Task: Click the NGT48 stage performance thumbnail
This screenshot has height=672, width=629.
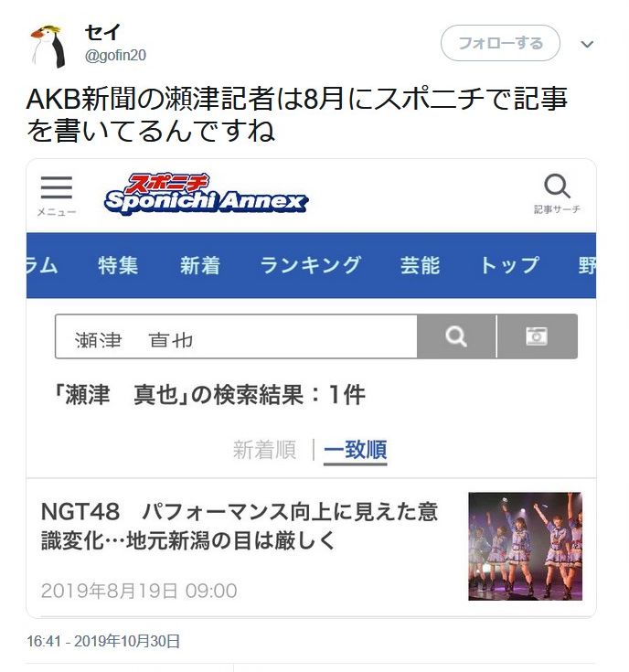Action: (x=525, y=546)
